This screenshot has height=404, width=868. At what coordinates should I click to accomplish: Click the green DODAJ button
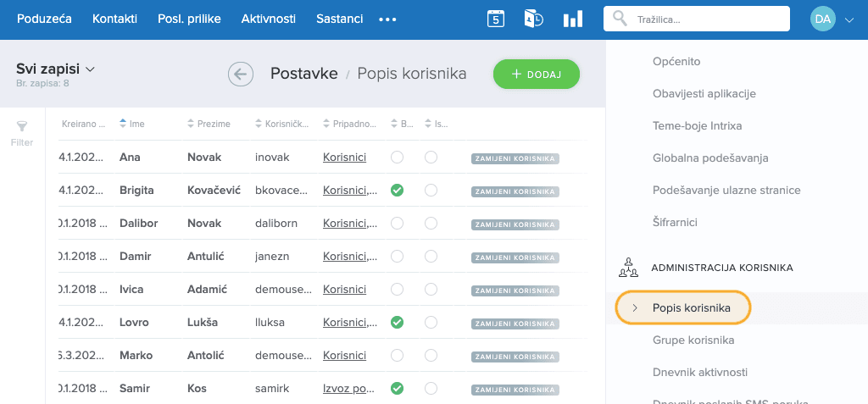tap(537, 75)
